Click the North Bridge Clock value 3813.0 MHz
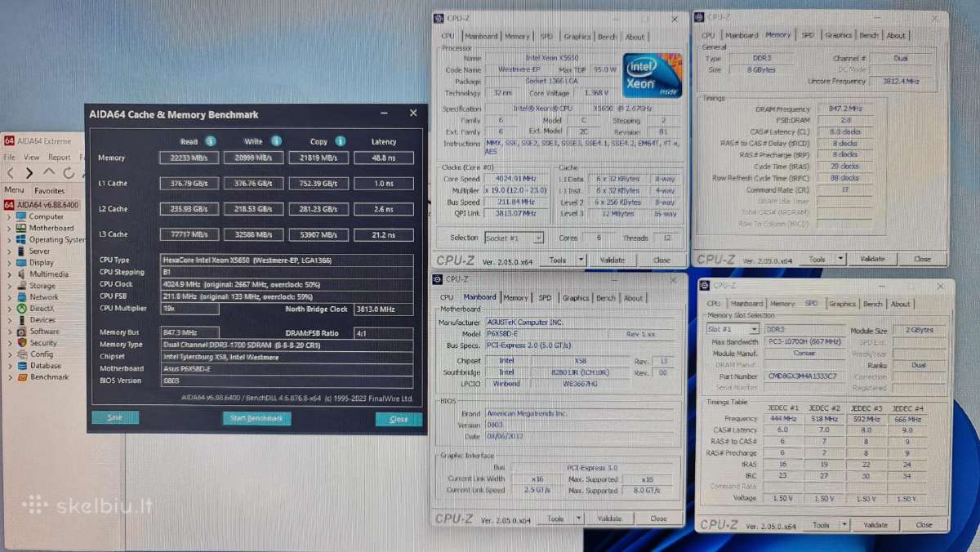This screenshot has width=980, height=552. pos(384,309)
